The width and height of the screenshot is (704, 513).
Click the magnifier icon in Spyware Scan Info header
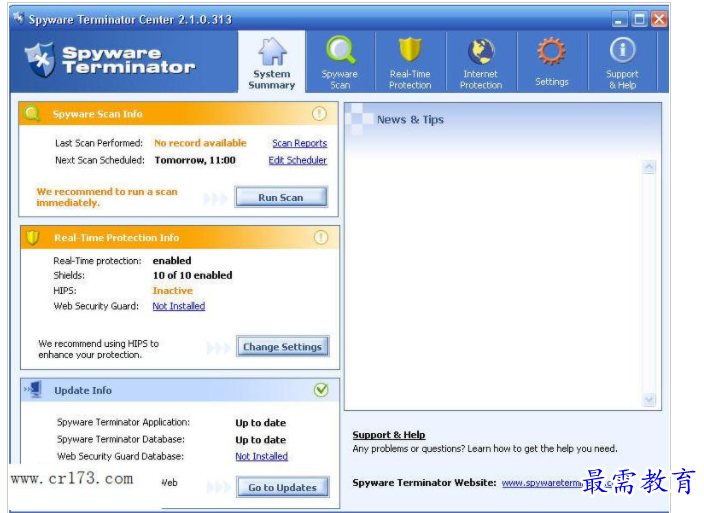coord(32,113)
